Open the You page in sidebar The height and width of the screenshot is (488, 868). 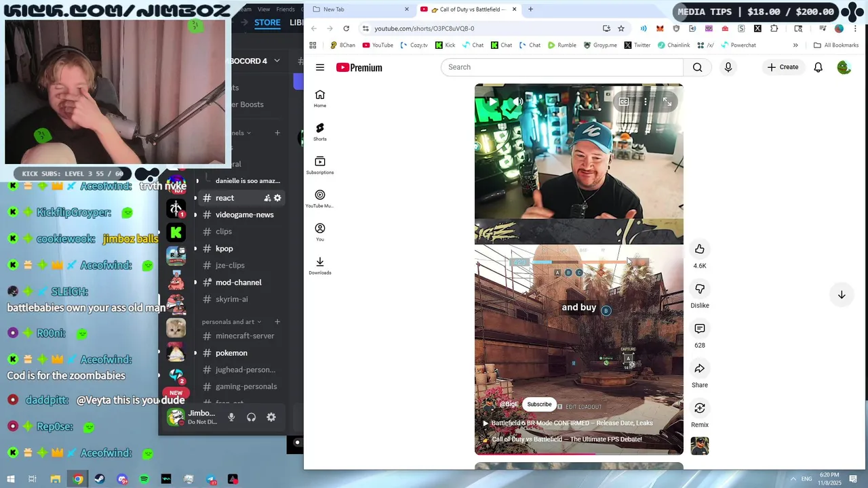(x=320, y=232)
